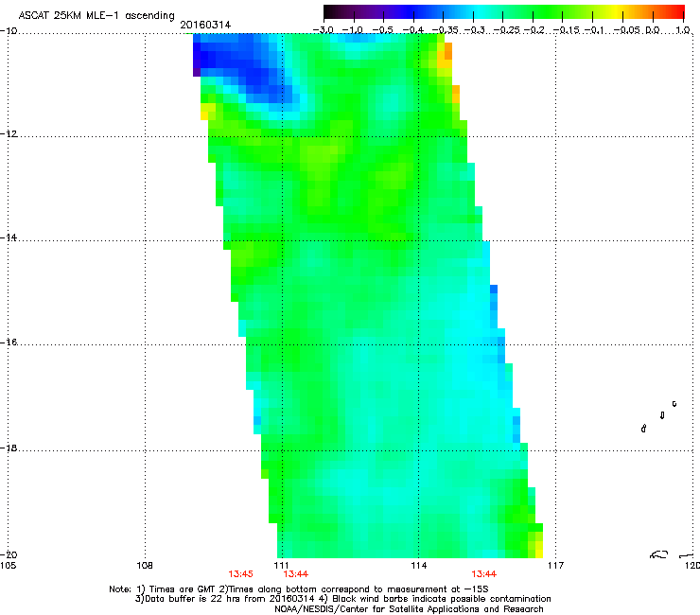Click the 111 longitude axis label
Image resolution: width=700 pixels, height=615 pixels.
pos(282,566)
